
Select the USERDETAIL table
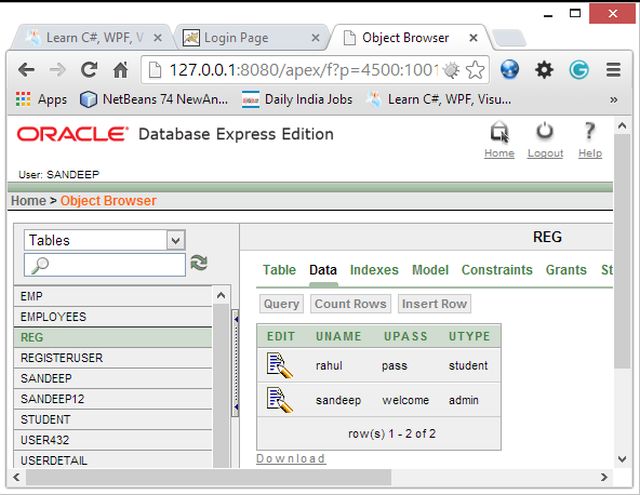point(113,460)
